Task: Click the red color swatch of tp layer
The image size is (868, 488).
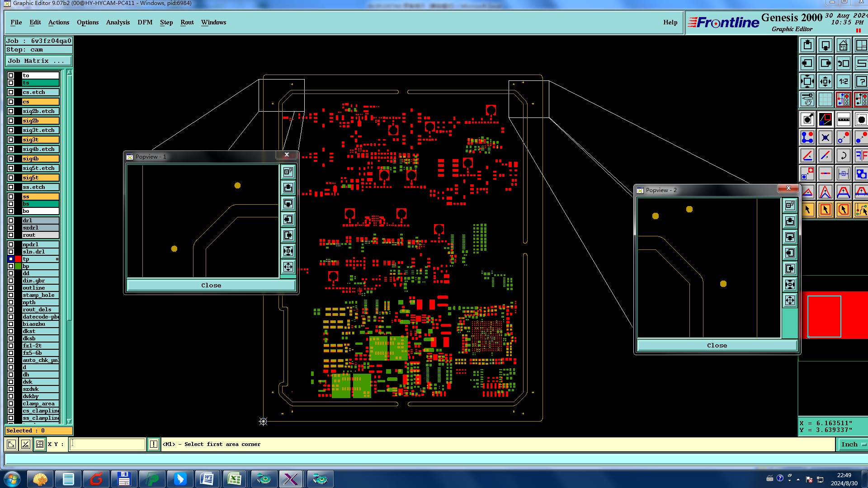Action: (x=18, y=259)
